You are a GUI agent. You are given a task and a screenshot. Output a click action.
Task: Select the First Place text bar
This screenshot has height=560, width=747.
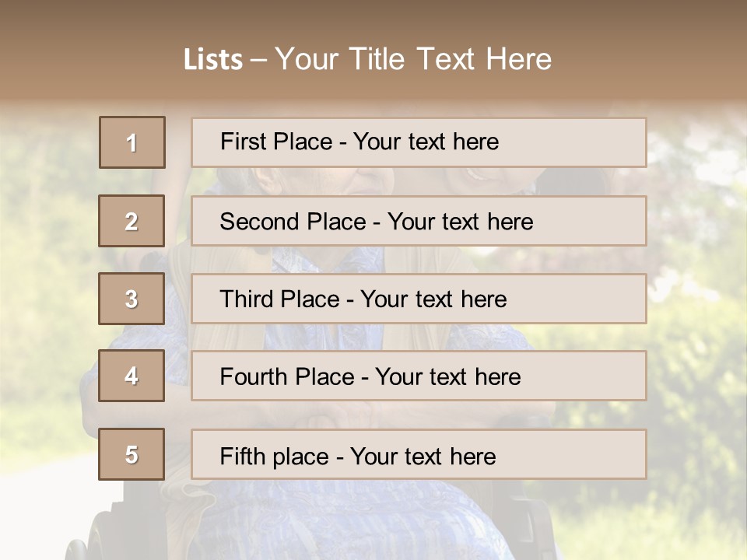point(419,142)
